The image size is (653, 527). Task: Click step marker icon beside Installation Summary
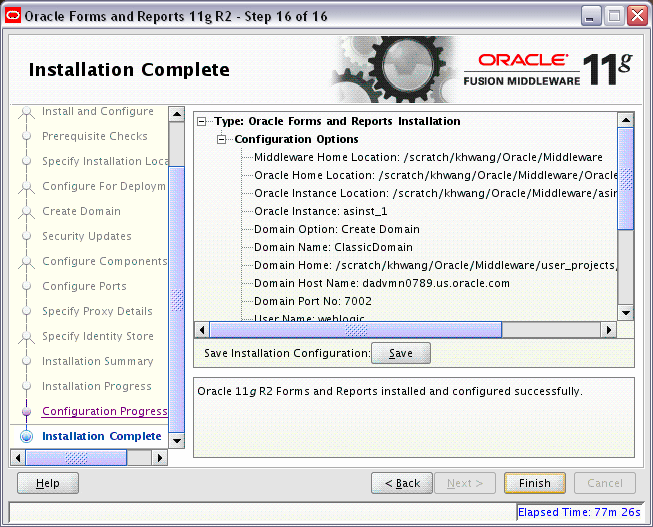27,361
